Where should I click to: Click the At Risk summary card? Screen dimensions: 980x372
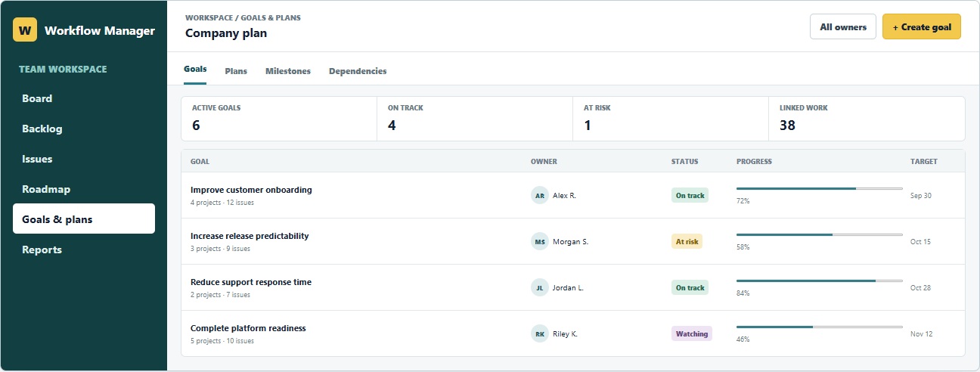671,119
